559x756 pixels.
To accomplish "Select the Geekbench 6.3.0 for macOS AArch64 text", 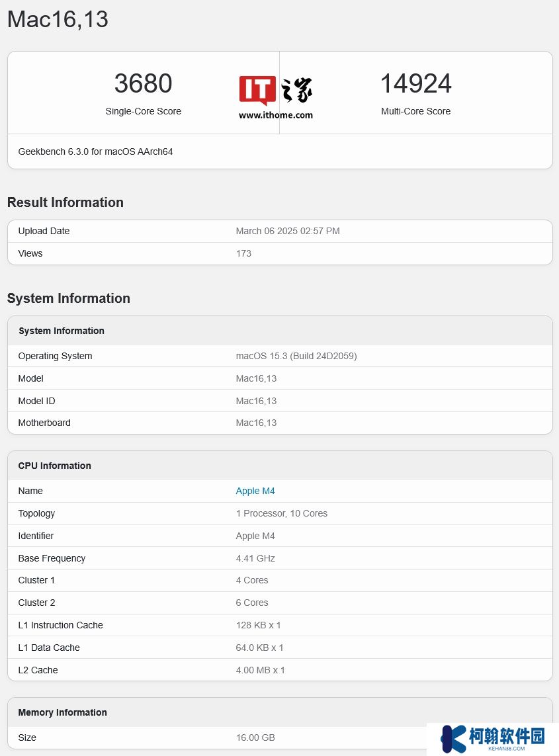I will click(x=95, y=152).
